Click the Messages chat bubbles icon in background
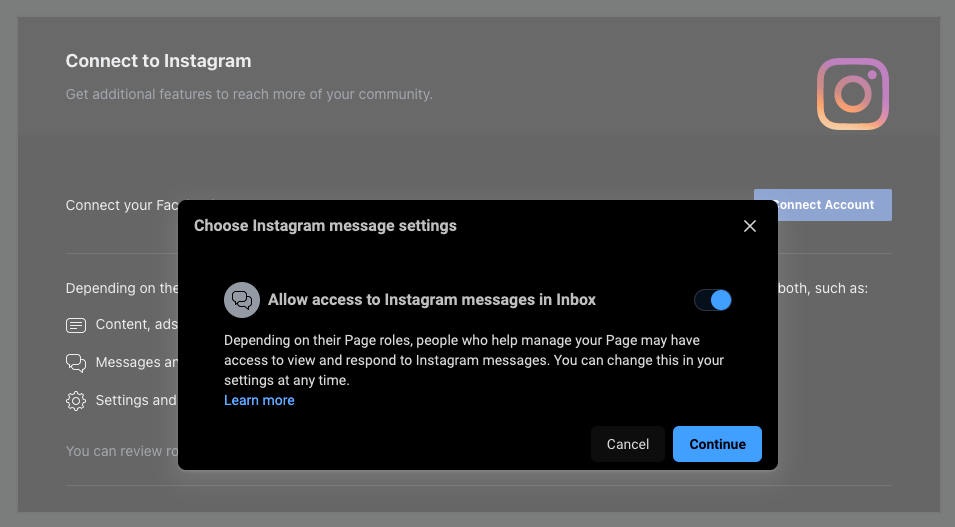Screen dimensions: 955x527 (x=76, y=363)
